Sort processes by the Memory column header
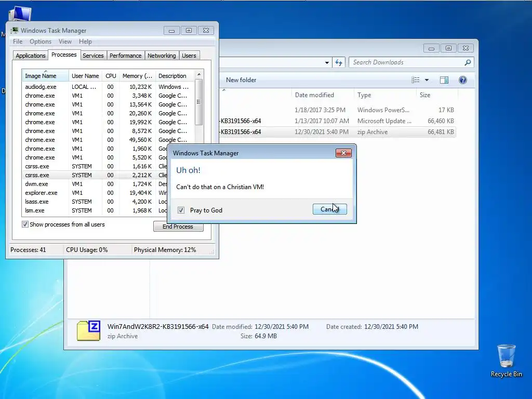This screenshot has height=399, width=532. tap(137, 76)
